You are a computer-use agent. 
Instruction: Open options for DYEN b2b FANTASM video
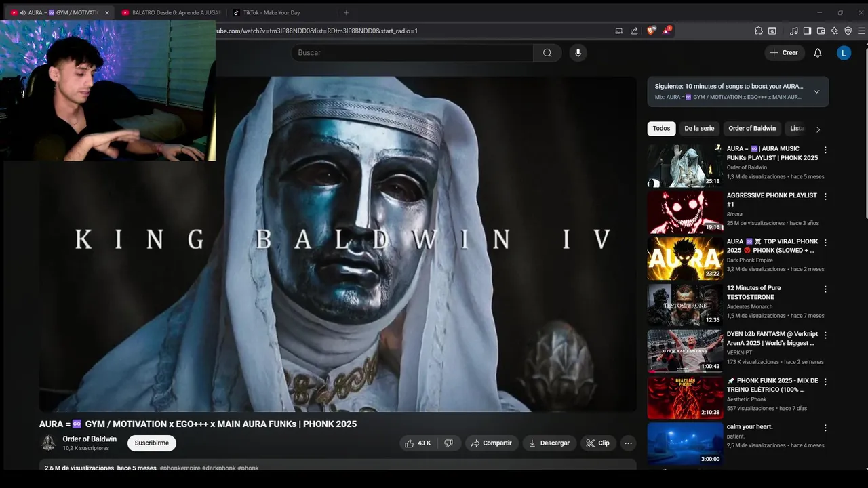[825, 335]
